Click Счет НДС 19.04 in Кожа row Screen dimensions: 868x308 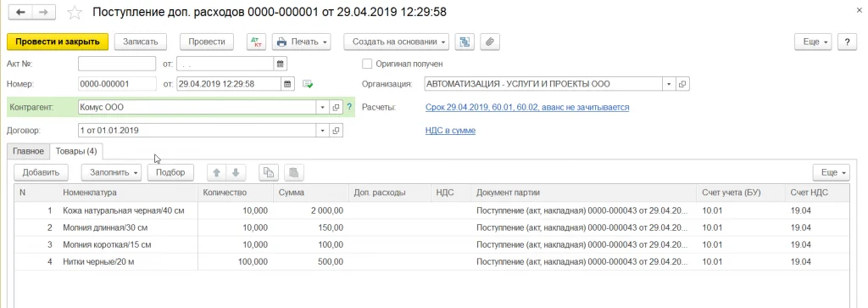point(817,210)
